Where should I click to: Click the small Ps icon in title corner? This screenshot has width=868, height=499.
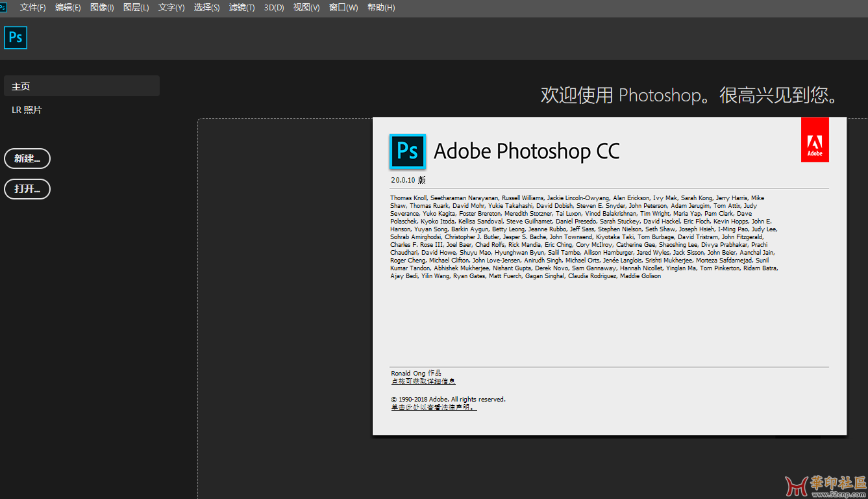tap(3, 7)
